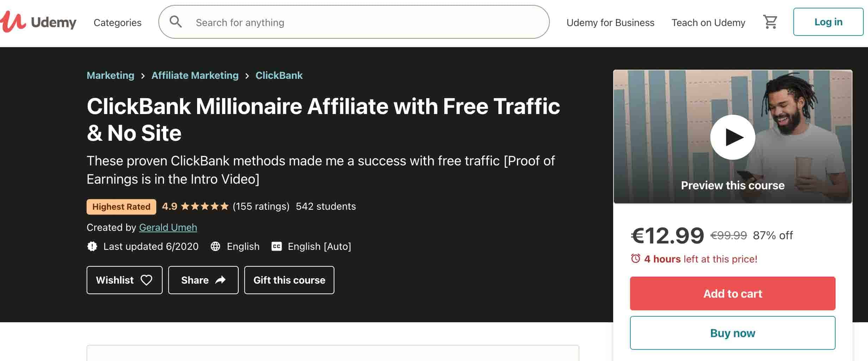Screen dimensions: 868x361
Task: Click the wishlist heart icon
Action: click(146, 280)
